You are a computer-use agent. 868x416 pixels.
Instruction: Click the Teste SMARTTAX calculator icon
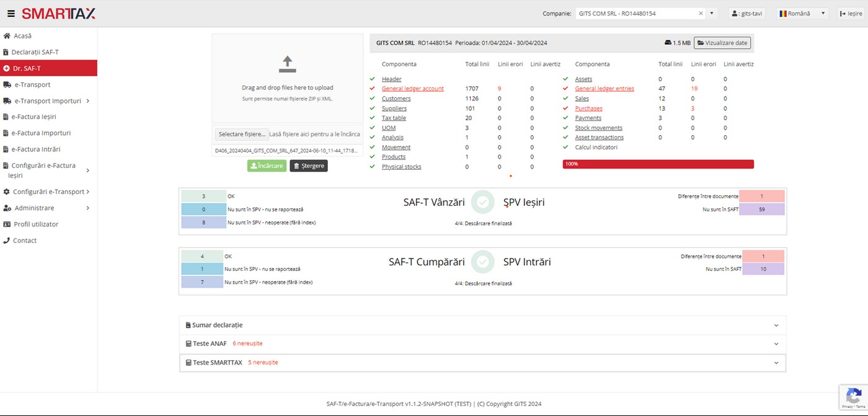tap(188, 362)
